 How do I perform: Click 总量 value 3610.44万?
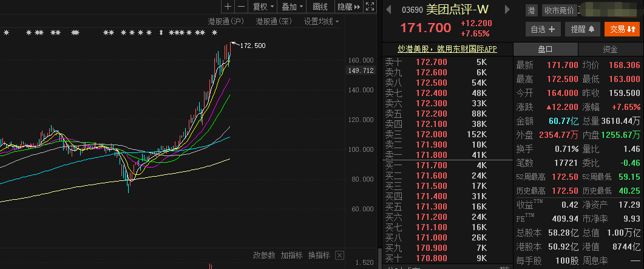pos(620,121)
